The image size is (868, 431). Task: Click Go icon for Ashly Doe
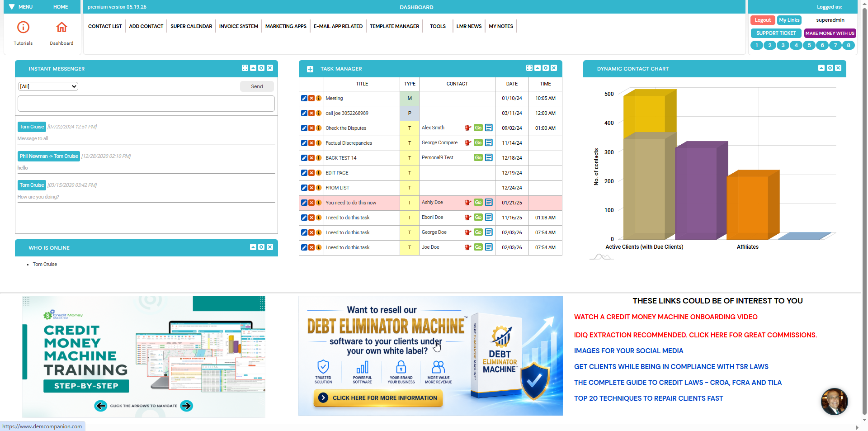(478, 203)
